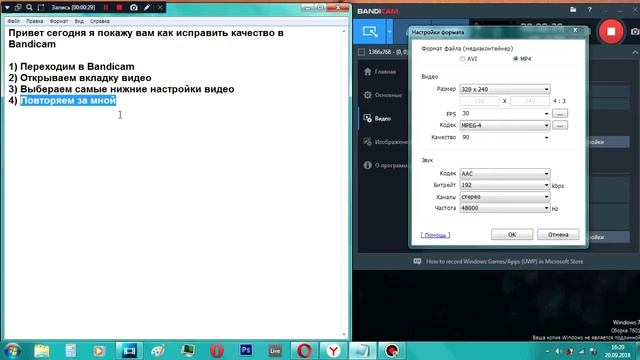Click the volume speaker tray icon
Viewport: 640px width, 360px height.
click(x=558, y=351)
